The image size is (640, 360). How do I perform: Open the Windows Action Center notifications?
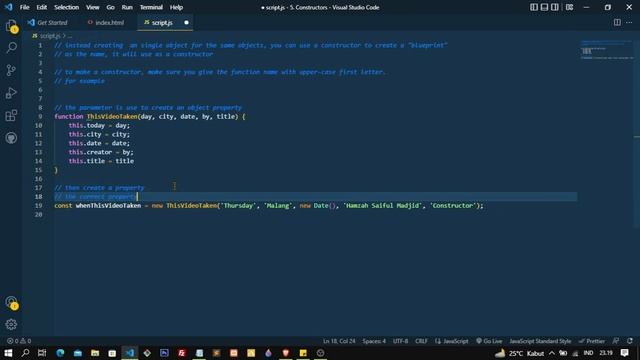pyautogui.click(x=624, y=353)
